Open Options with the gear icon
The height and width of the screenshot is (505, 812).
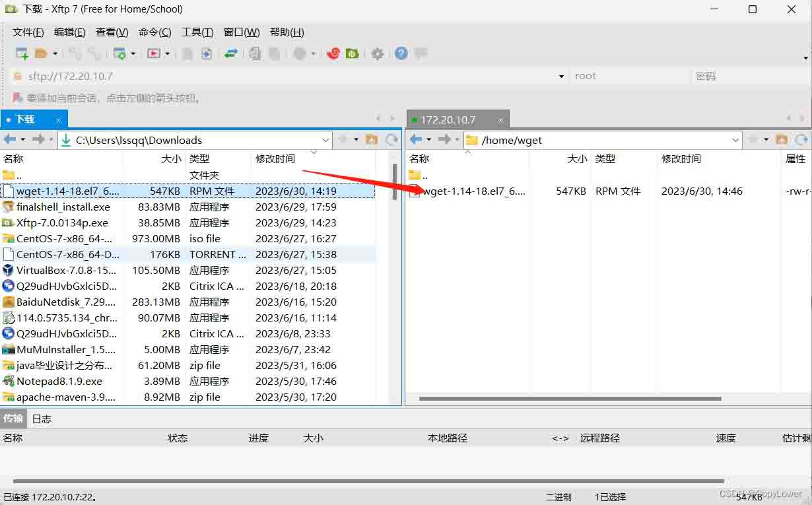(377, 53)
